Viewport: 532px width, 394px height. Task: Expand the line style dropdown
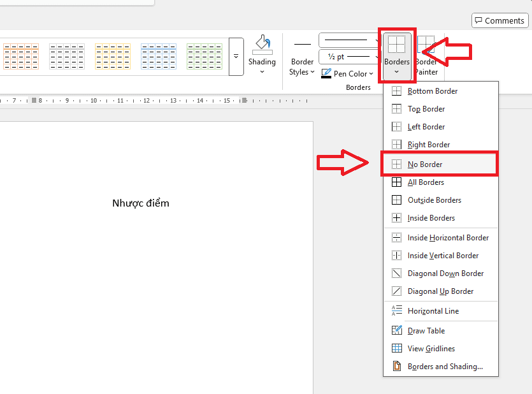click(x=349, y=40)
